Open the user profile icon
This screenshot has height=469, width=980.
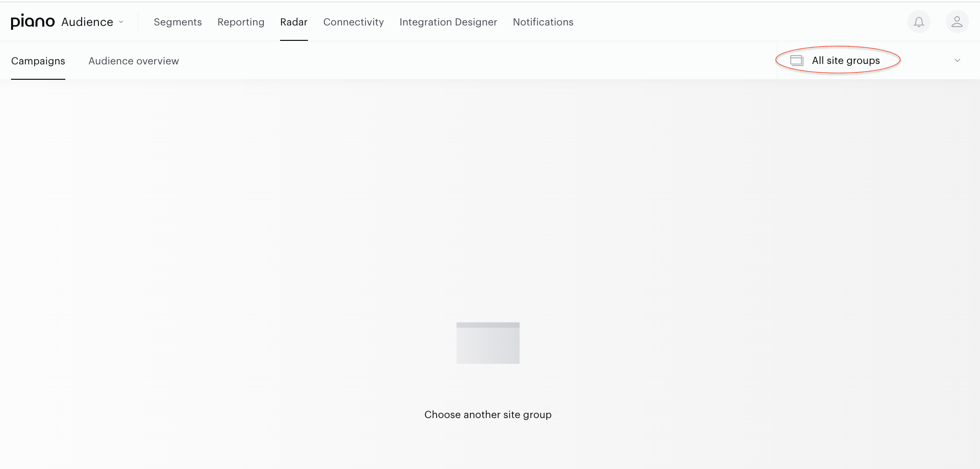click(x=957, y=22)
